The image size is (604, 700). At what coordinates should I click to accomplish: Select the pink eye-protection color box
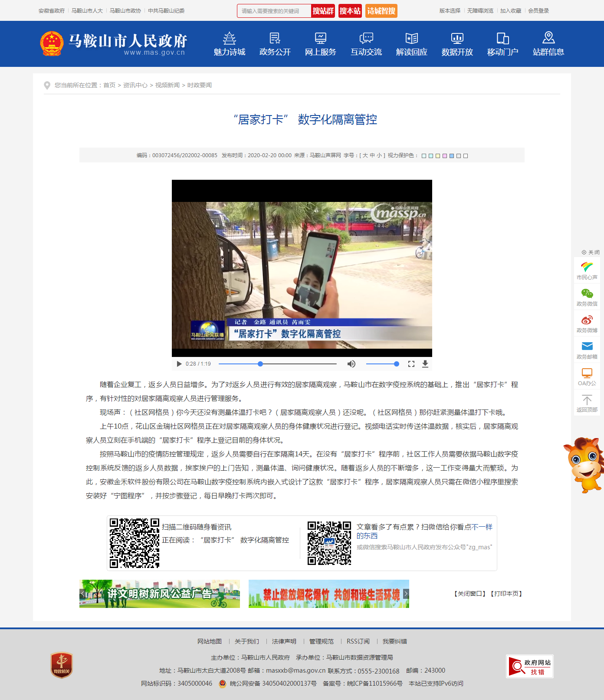(x=445, y=156)
